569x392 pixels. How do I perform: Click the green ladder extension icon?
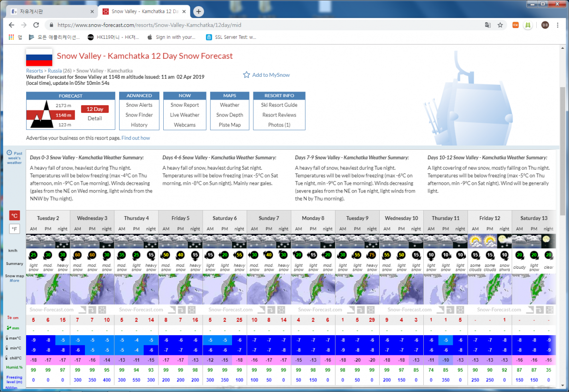528,25
